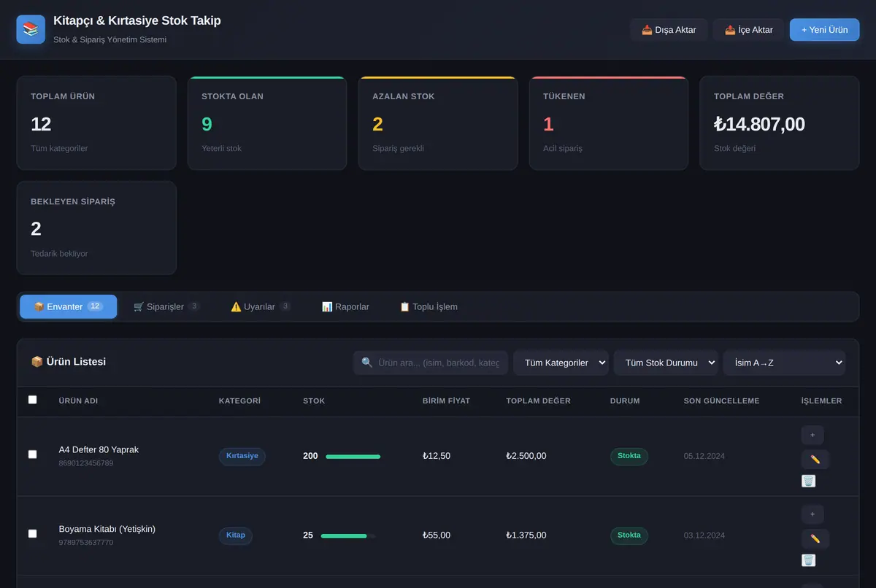
Task: Show the Raporlar tab
Action: click(x=345, y=306)
